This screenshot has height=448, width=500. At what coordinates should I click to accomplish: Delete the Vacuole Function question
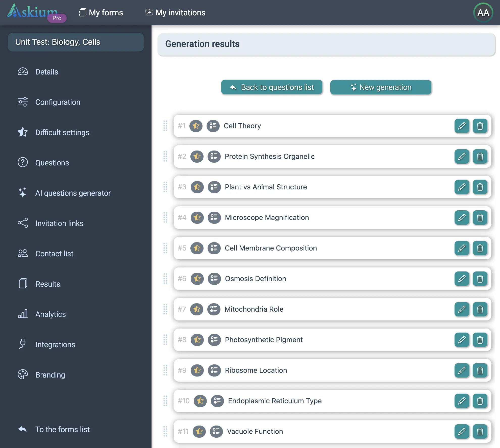coord(480,431)
